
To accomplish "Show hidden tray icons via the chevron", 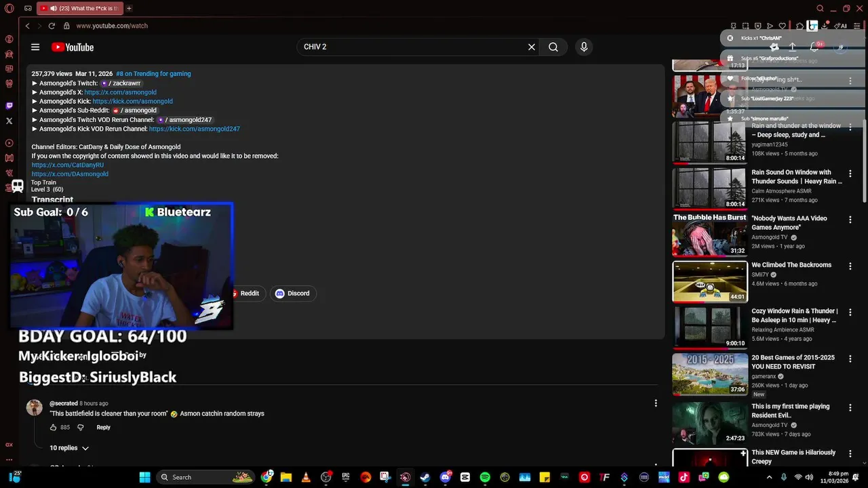I will point(769,477).
